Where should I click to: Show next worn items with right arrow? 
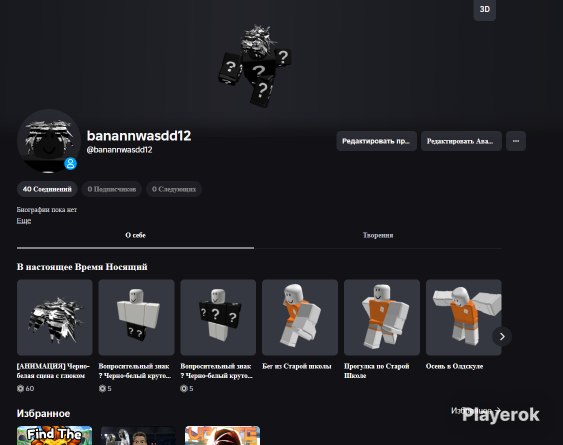(x=502, y=337)
